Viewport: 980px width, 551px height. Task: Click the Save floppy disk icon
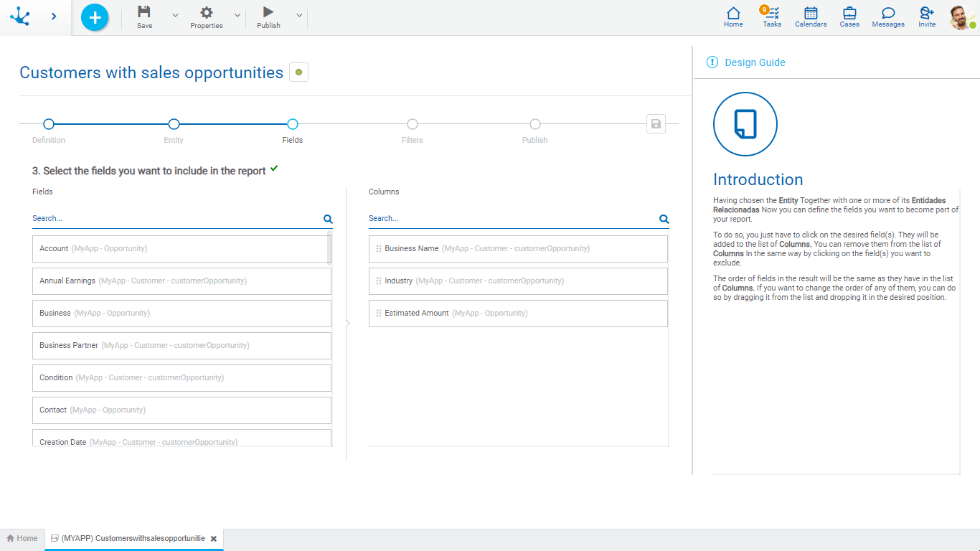pos(144,12)
